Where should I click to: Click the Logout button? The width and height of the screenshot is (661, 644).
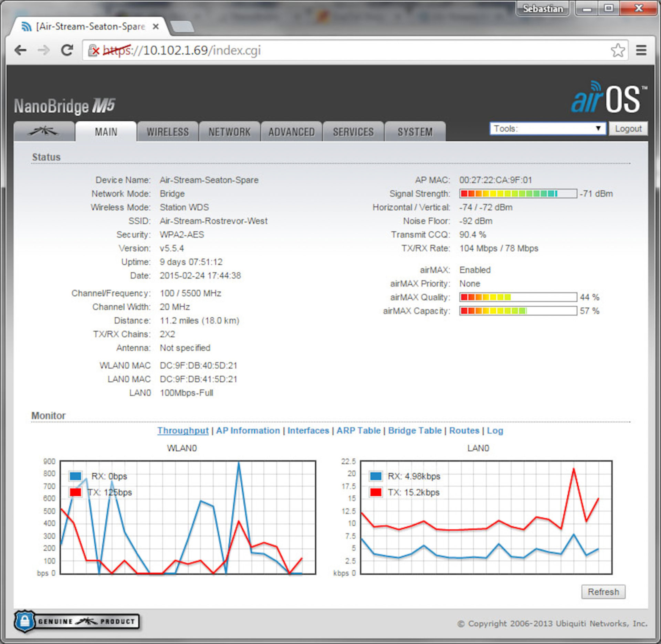coord(628,128)
